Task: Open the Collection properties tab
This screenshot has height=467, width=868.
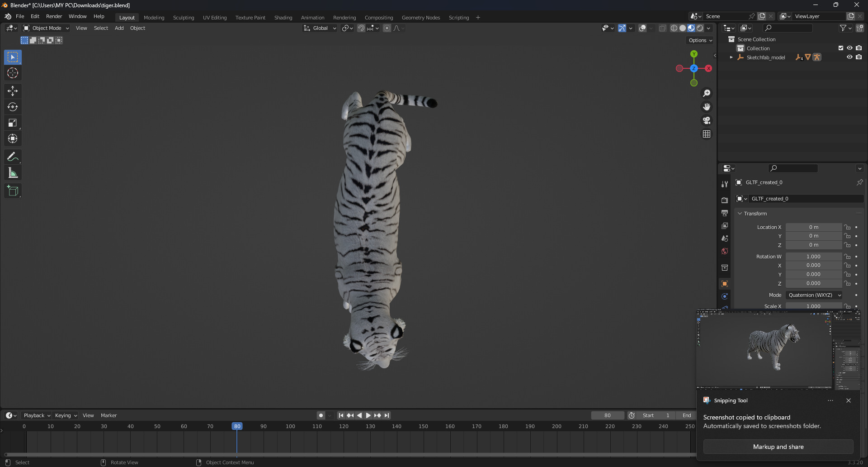Action: pos(725,267)
